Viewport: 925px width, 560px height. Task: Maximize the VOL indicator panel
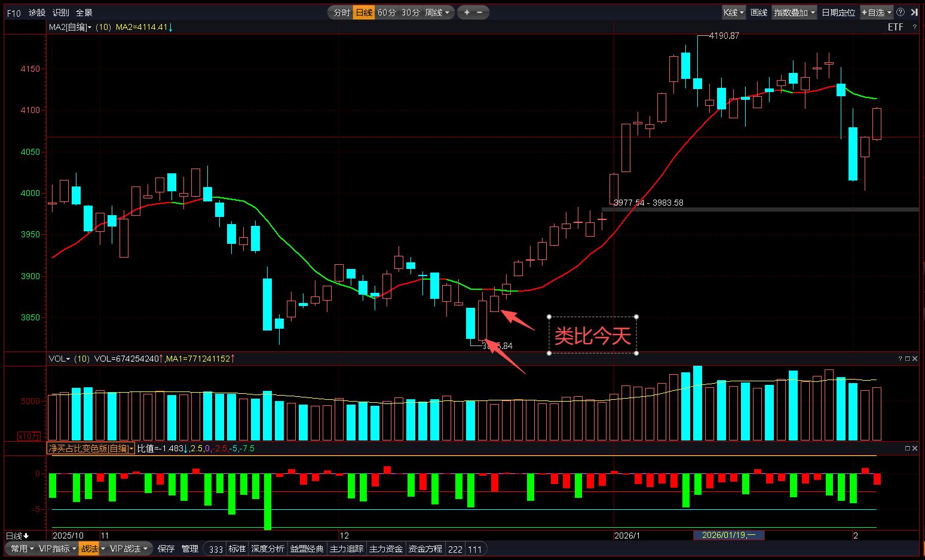pyautogui.click(x=907, y=359)
